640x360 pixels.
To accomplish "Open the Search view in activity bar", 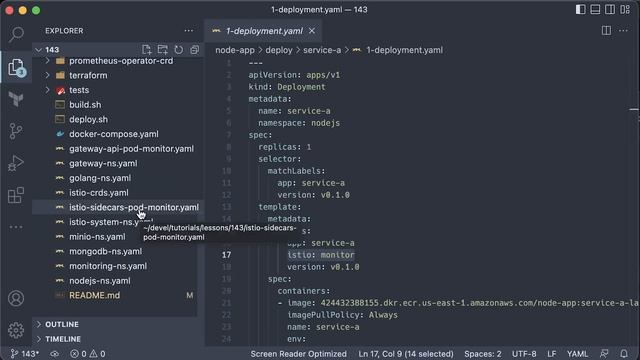I will (16, 34).
